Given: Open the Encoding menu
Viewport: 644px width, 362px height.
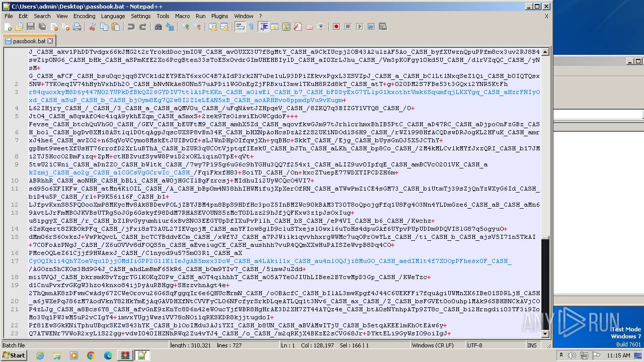Looking at the screenshot, I should (84, 16).
